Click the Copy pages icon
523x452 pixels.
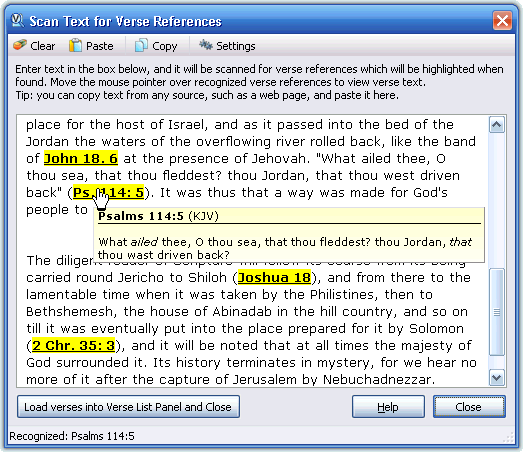141,45
